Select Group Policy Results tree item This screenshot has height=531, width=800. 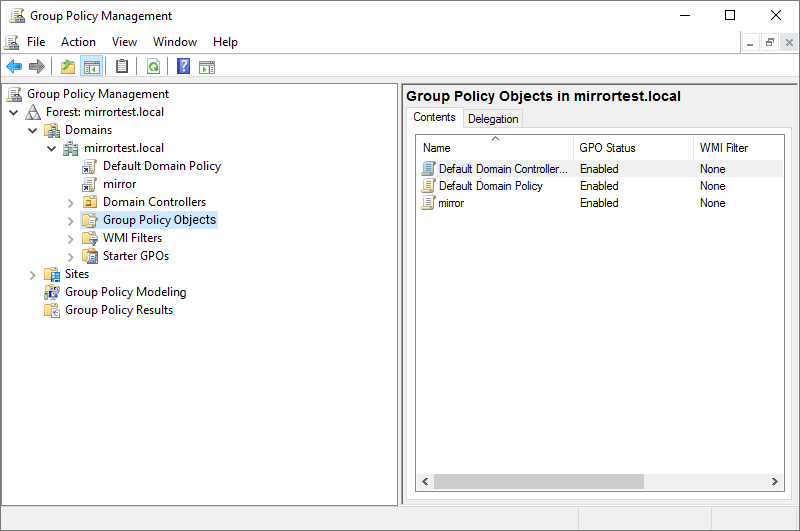click(x=119, y=310)
